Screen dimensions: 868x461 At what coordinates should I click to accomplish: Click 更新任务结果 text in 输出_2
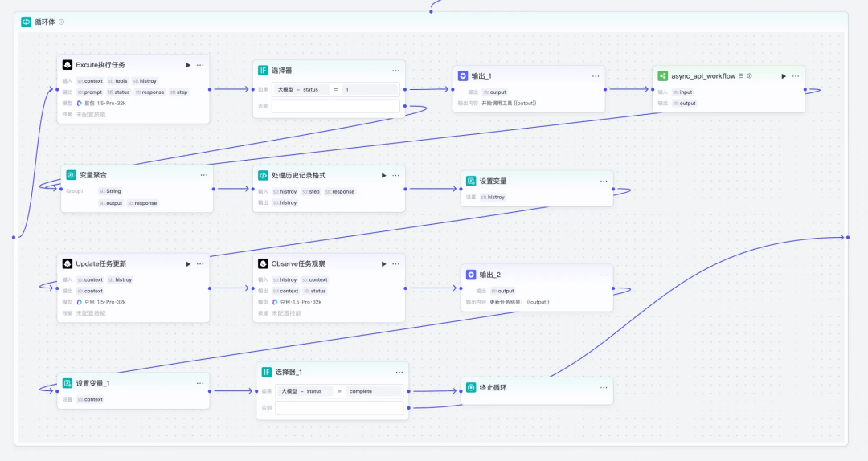(x=506, y=302)
